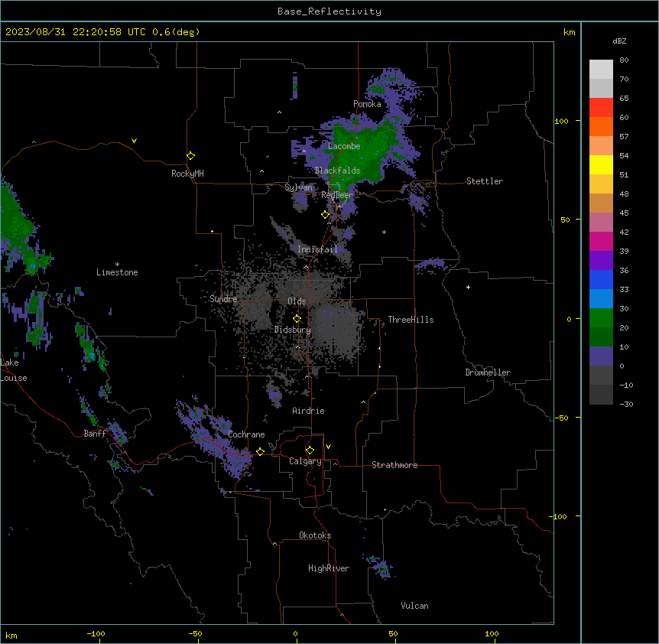Image resolution: width=659 pixels, height=644 pixels.
Task: Select the yellow diamond marker beside Cochrane
Action: click(260, 451)
